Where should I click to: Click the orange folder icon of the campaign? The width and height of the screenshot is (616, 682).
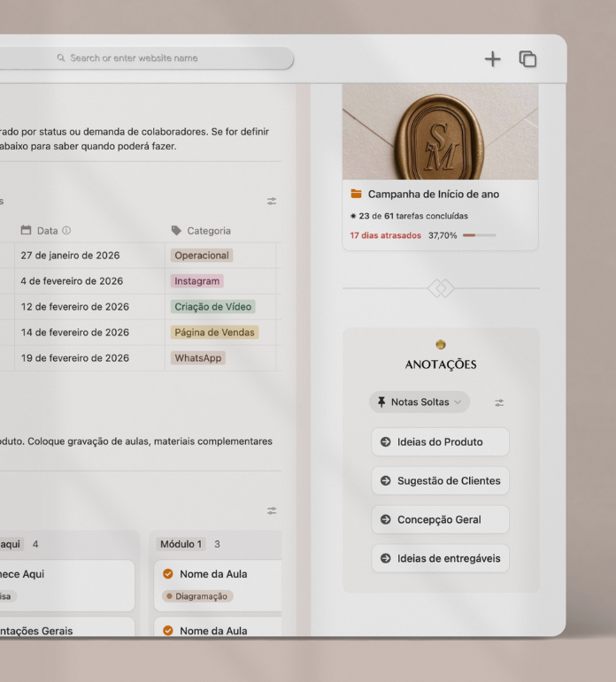click(x=356, y=195)
